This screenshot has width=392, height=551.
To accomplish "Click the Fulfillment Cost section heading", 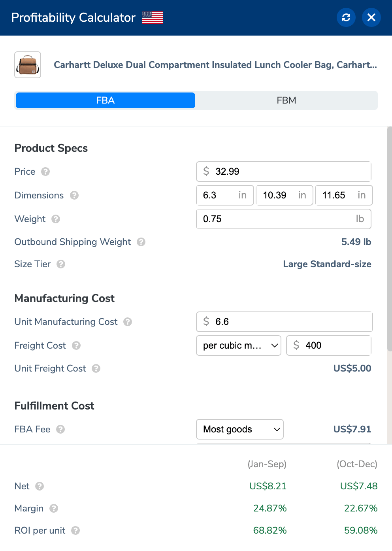I will coord(54,406).
